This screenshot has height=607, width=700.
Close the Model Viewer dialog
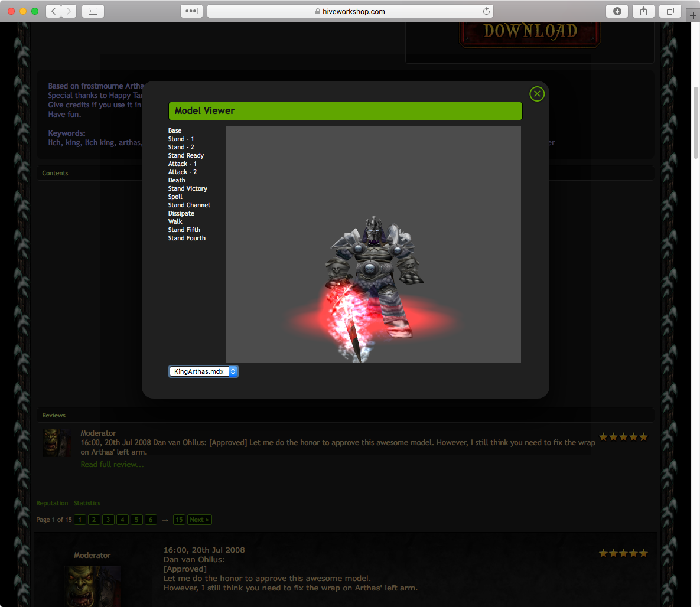point(536,94)
